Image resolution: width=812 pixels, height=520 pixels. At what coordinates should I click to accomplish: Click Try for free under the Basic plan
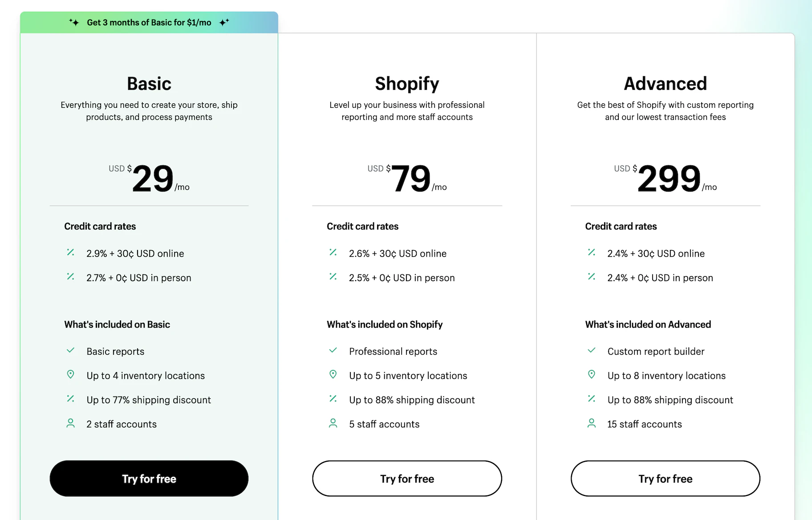pos(149,479)
